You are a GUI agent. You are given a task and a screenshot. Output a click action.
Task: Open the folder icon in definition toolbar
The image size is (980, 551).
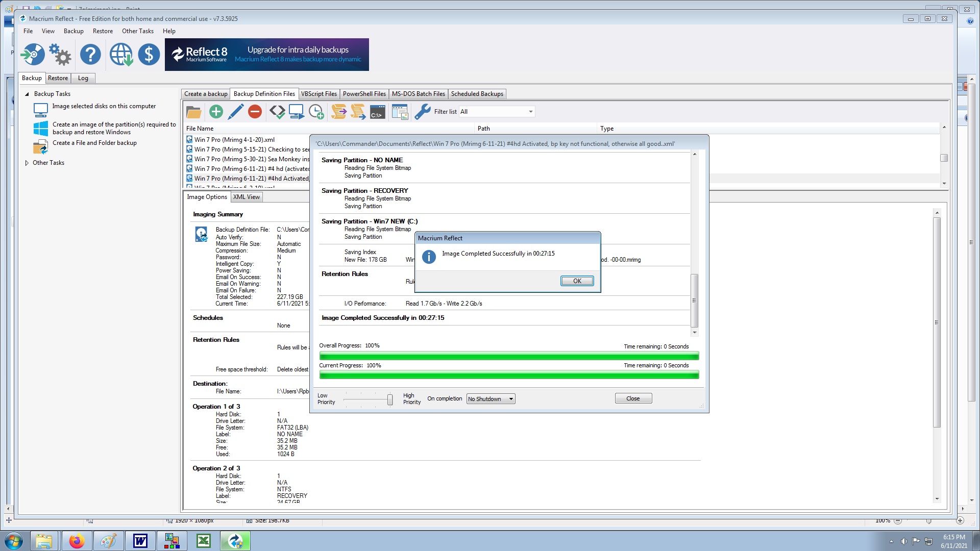click(x=193, y=111)
